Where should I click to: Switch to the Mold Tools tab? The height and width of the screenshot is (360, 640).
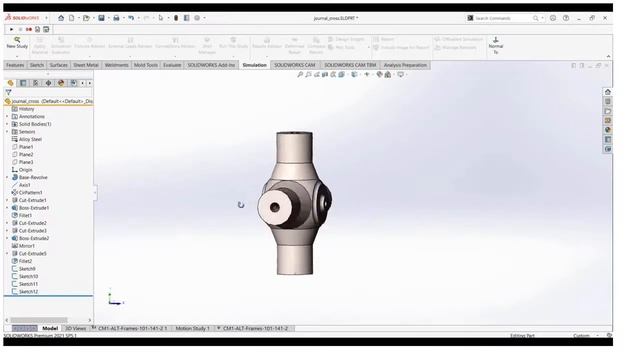point(146,65)
